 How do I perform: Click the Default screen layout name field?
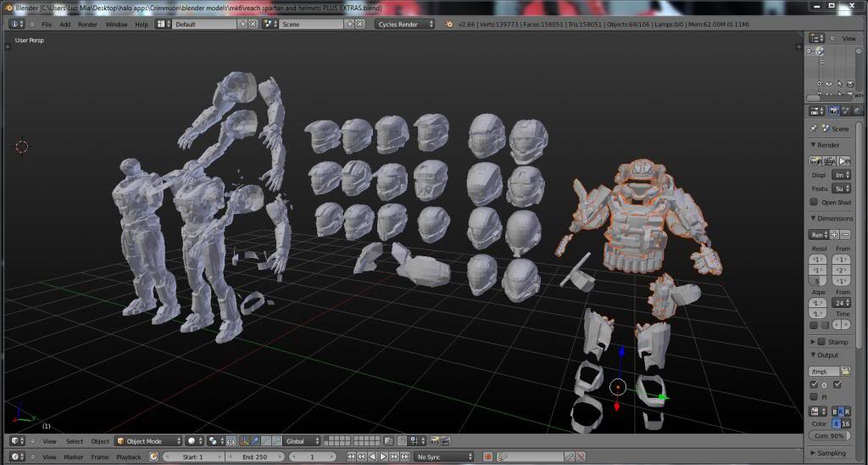205,25
